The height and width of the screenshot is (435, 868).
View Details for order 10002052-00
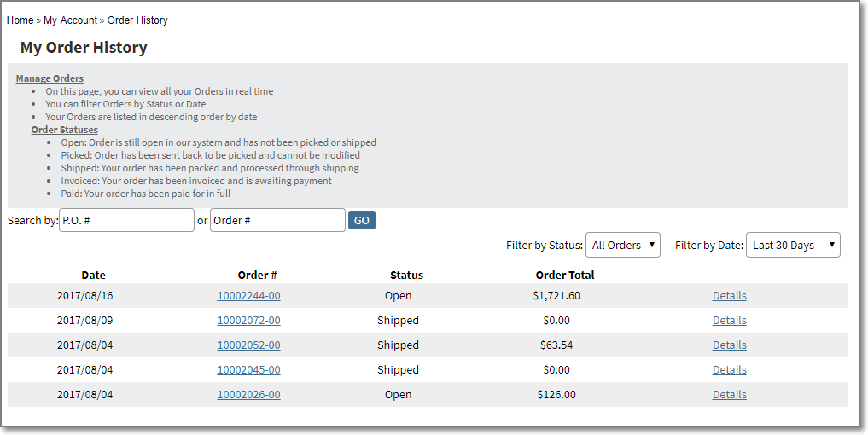[729, 345]
